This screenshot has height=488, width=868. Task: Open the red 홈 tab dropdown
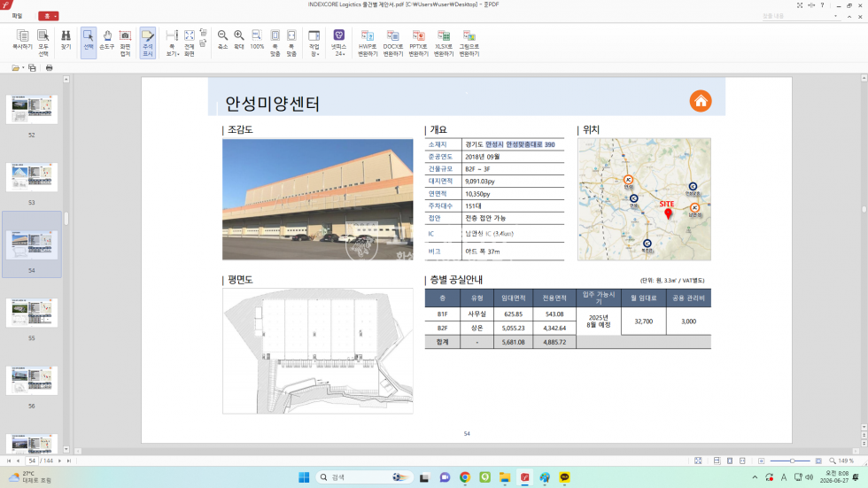point(48,16)
